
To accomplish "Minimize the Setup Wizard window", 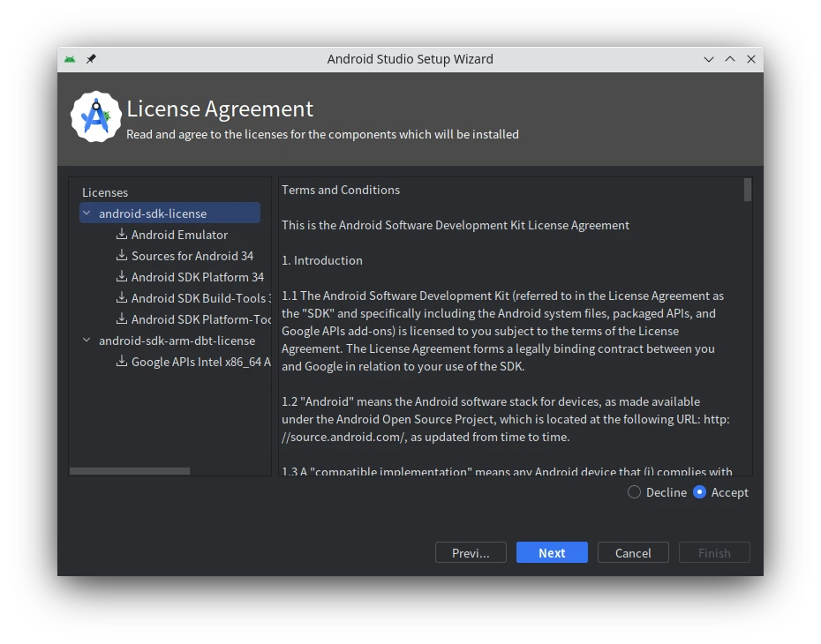I will [709, 59].
